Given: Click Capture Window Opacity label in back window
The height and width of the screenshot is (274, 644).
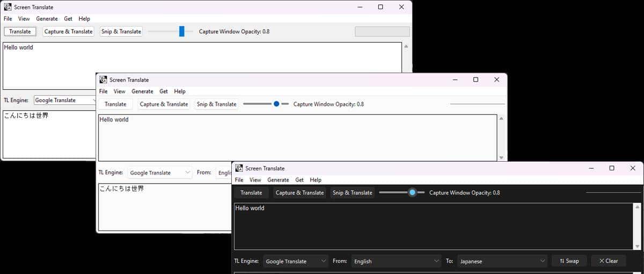Looking at the screenshot, I should 234,32.
